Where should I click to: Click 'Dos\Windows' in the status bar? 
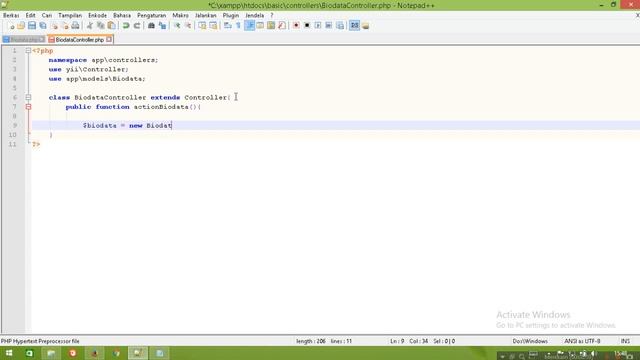point(530,341)
